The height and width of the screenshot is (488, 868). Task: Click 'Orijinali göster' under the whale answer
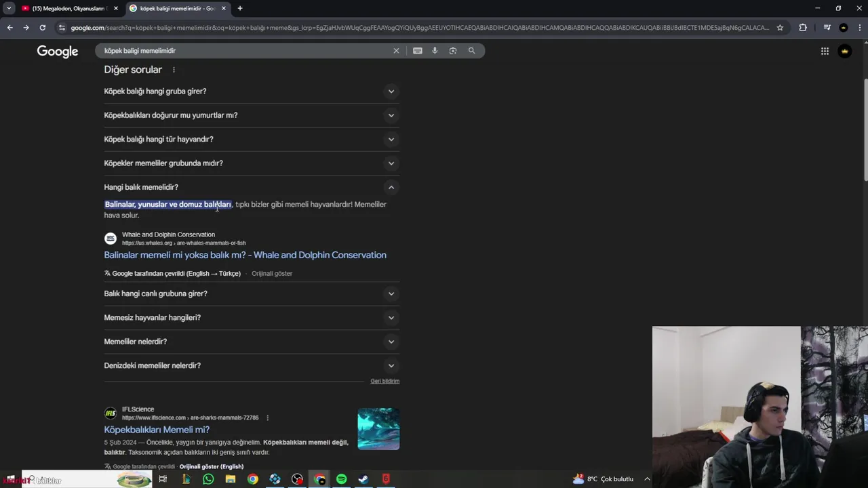[x=272, y=274]
